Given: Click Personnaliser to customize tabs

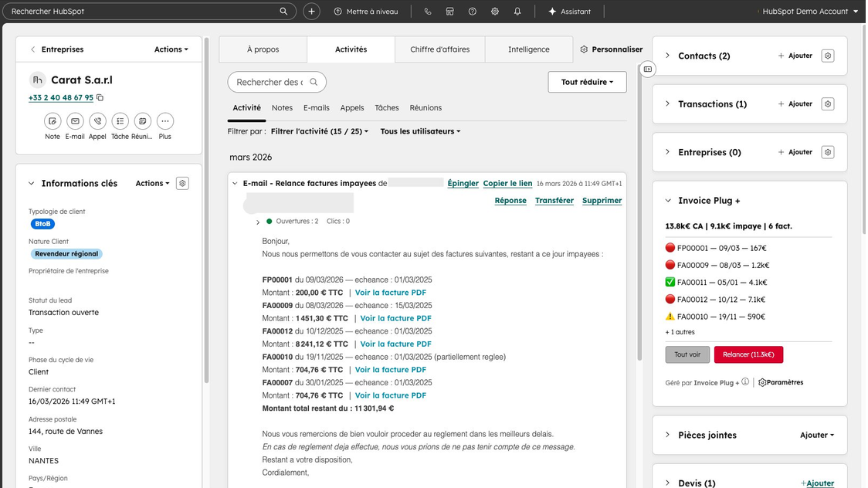Looking at the screenshot, I should tap(611, 49).
